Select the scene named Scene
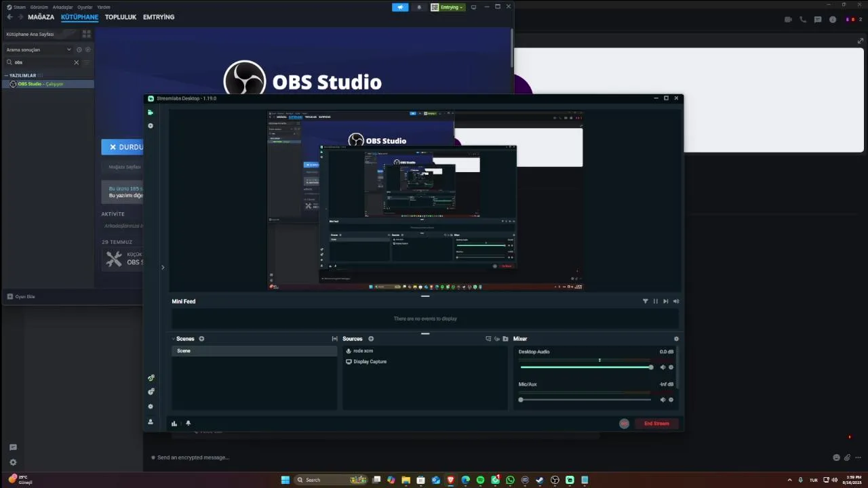This screenshot has width=868, height=488. [254, 351]
